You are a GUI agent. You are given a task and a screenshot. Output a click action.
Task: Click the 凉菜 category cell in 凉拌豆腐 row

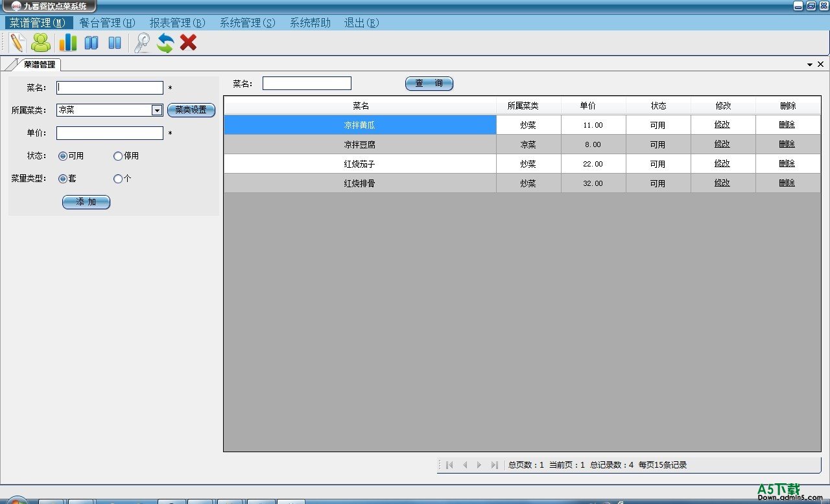click(528, 144)
